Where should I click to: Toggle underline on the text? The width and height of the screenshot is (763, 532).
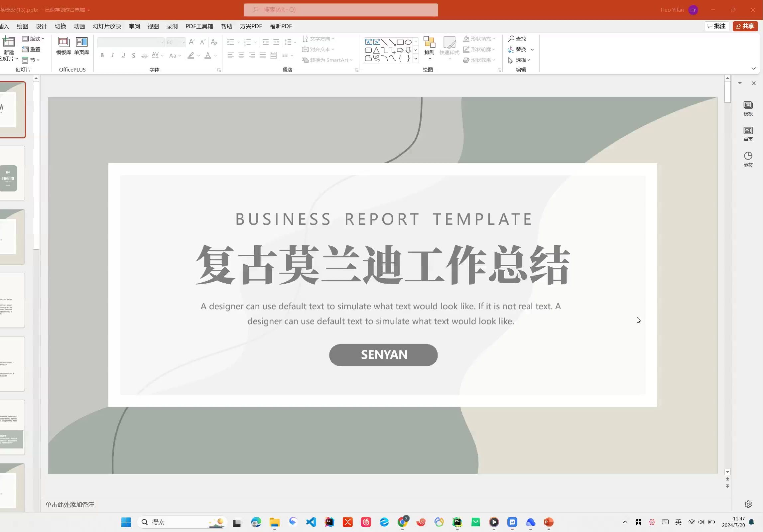123,55
